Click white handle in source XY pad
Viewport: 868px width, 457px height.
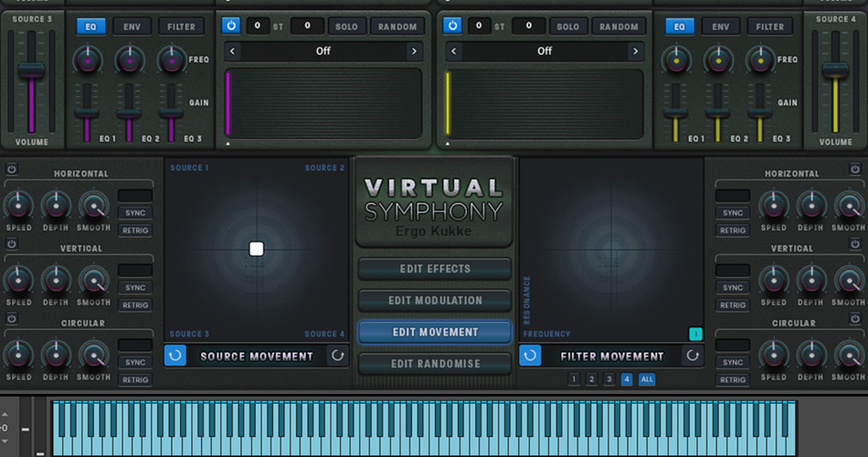257,249
